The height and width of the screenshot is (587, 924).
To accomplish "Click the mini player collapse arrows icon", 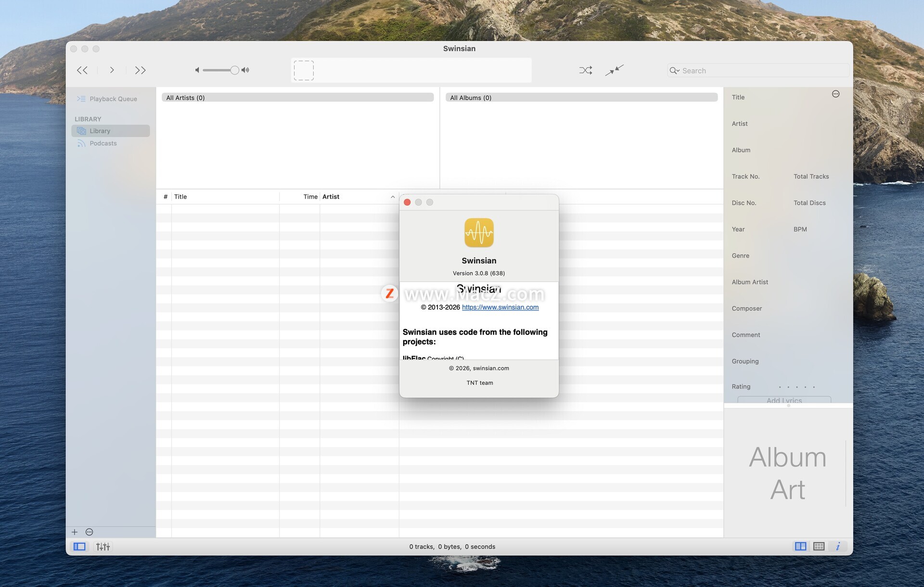I will [x=614, y=70].
